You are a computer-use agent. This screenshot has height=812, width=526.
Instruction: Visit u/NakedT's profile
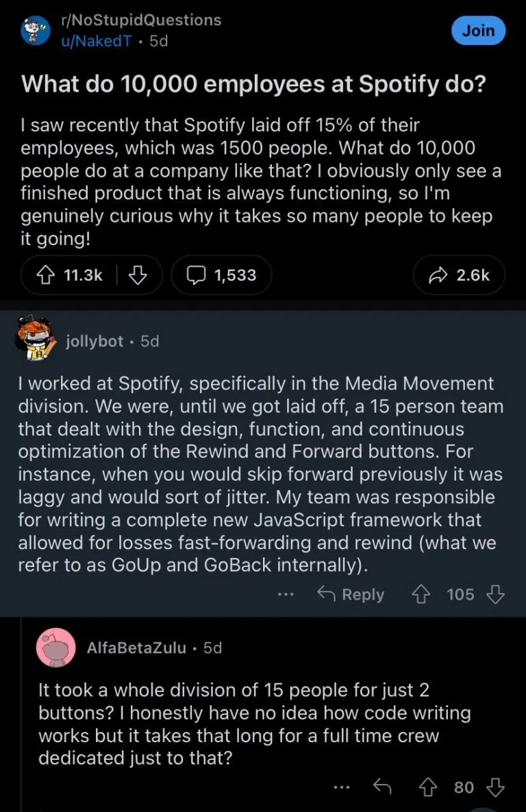[x=96, y=41]
